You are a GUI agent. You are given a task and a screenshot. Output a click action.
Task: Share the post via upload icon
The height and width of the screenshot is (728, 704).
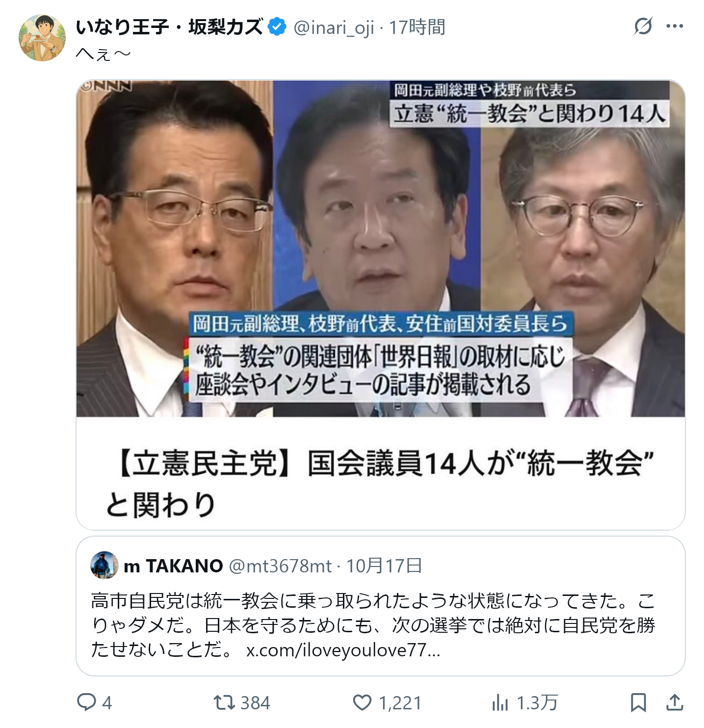click(x=675, y=702)
